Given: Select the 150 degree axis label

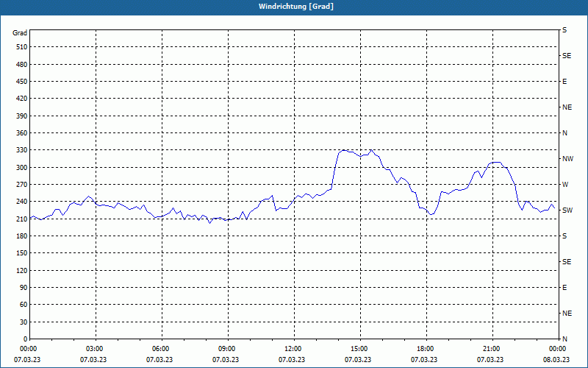Looking at the screenshot, I should pyautogui.click(x=21, y=253).
